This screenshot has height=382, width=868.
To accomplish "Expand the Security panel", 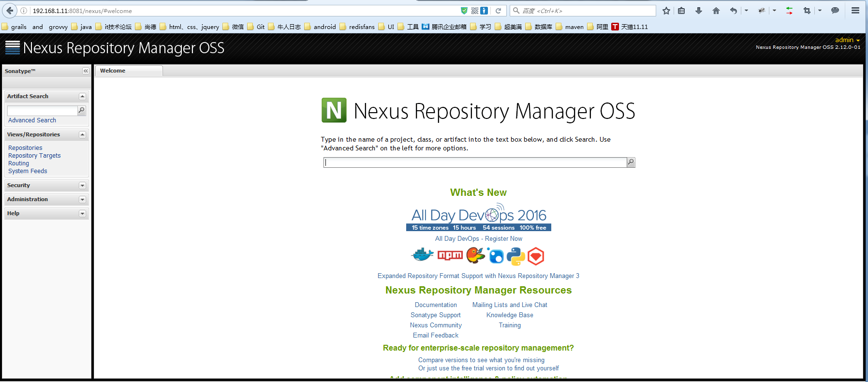I will point(82,186).
